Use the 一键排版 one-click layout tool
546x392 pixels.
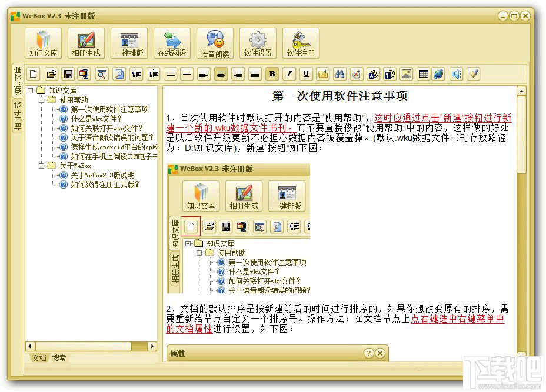pos(128,42)
